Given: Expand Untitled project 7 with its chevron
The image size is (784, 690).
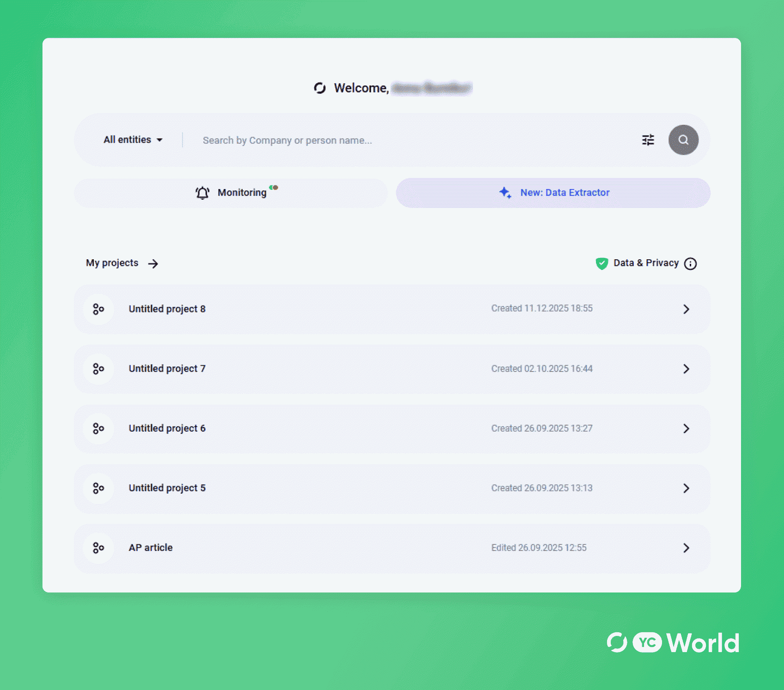Looking at the screenshot, I should 687,369.
